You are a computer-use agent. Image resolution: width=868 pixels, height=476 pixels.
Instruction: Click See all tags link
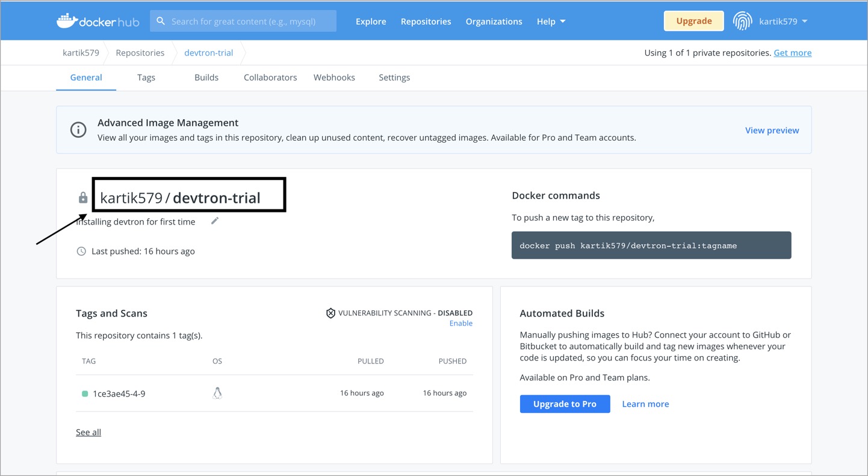pos(88,432)
